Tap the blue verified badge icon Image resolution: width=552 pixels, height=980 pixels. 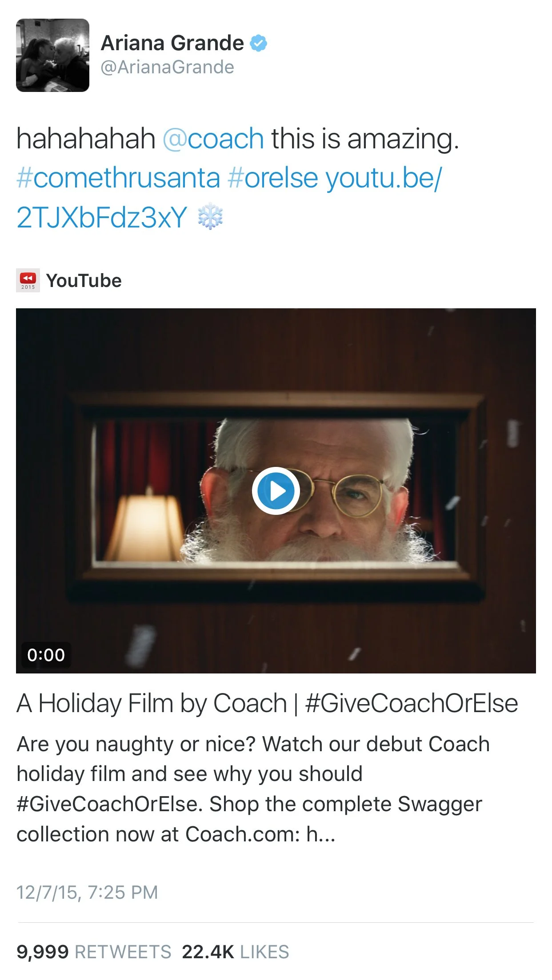(x=258, y=43)
